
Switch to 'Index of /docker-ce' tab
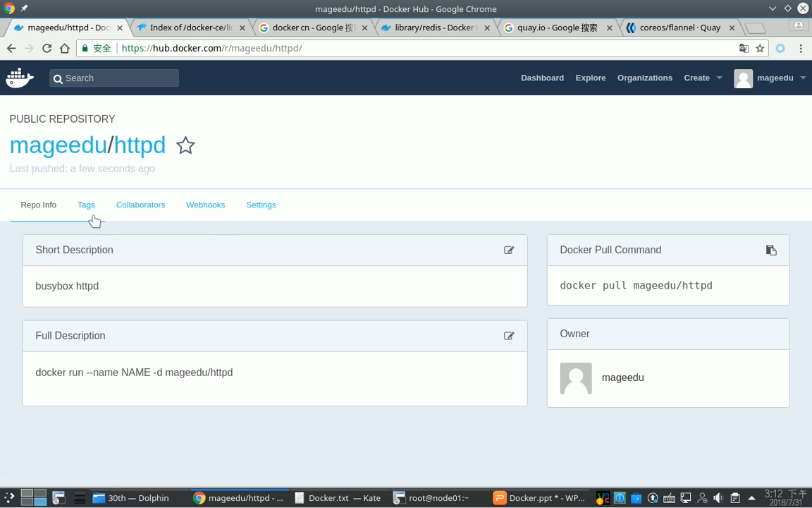pos(191,28)
